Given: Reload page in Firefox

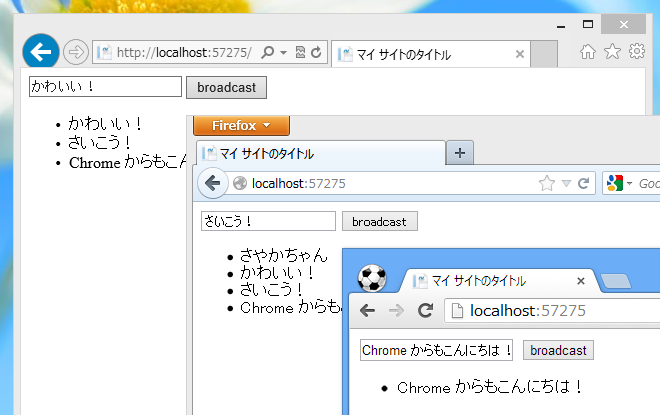Looking at the screenshot, I should coord(583,183).
